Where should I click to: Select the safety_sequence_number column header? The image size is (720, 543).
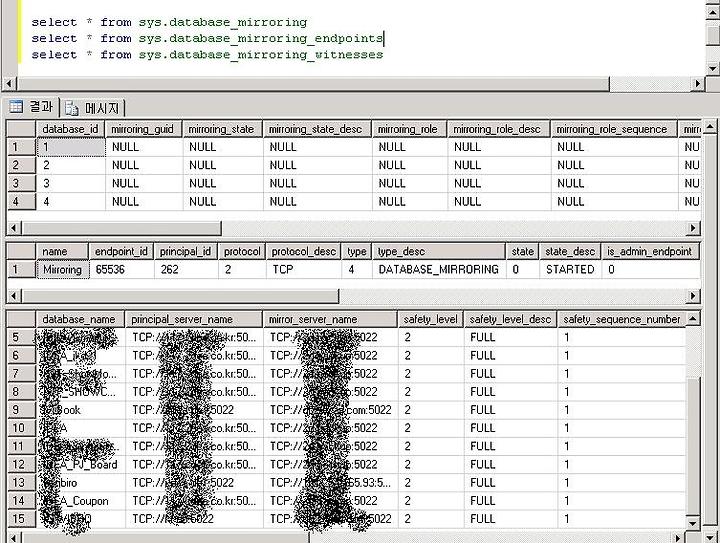pyautogui.click(x=621, y=319)
